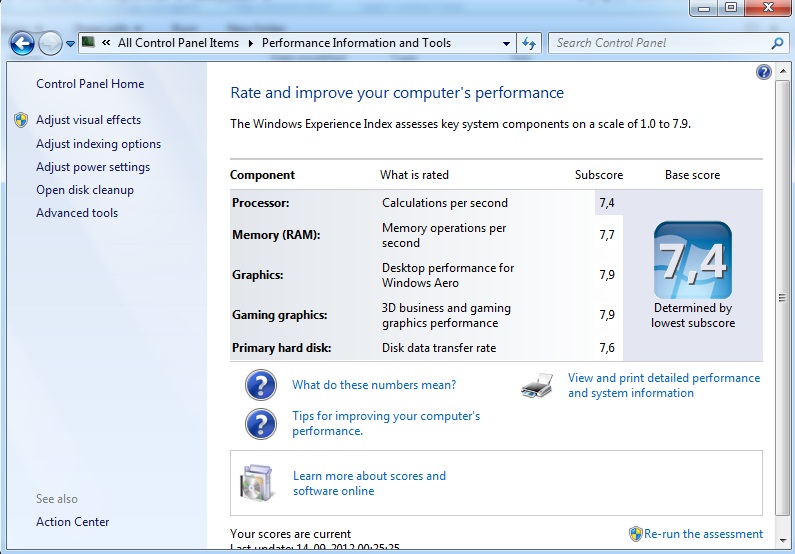Click the Refresh button
Screen dimensions: 795x554
tap(529, 44)
